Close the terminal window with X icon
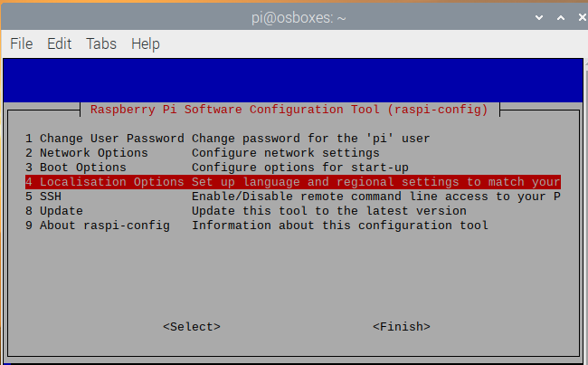 coord(583,17)
